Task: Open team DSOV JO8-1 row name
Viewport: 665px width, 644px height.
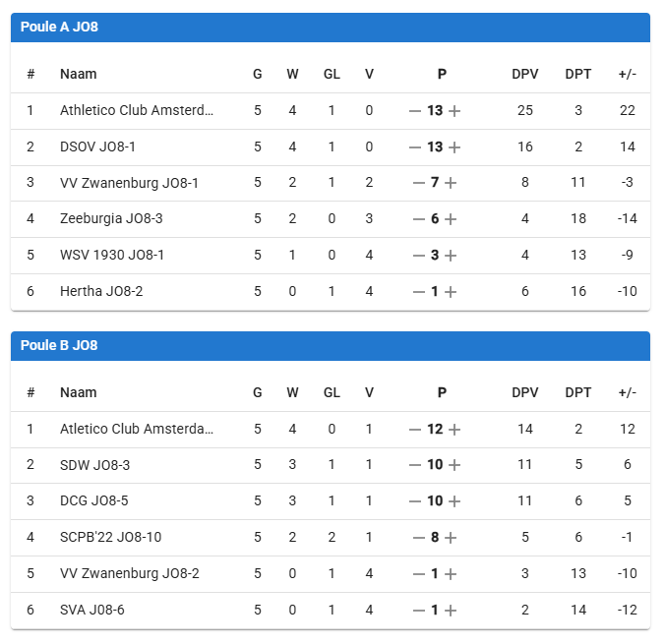Action: (97, 147)
